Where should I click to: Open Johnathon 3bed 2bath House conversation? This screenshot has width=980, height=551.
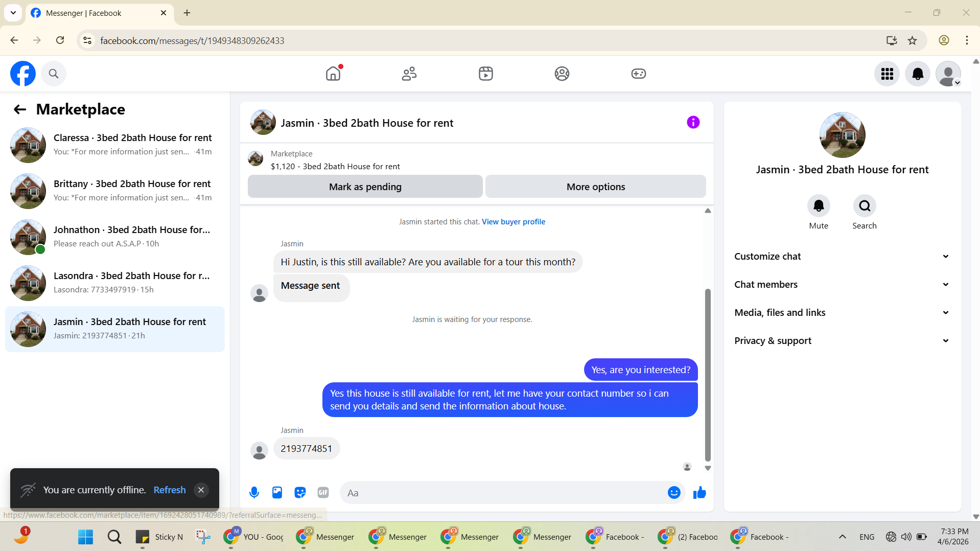pos(115,237)
